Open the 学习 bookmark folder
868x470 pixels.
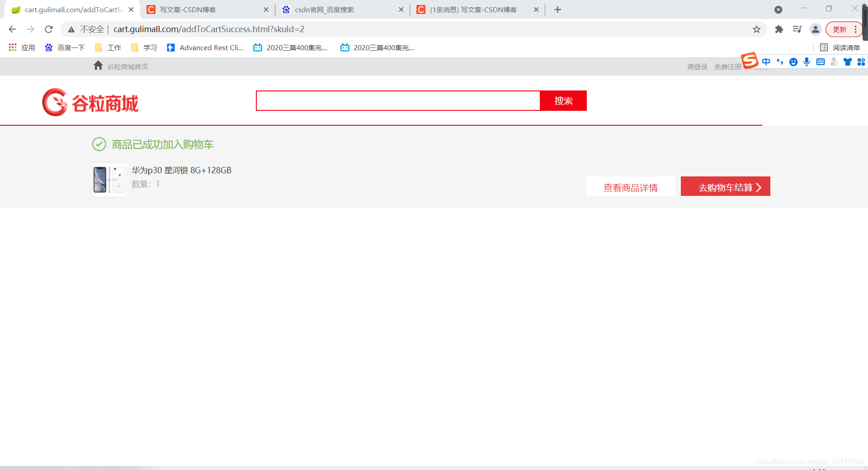pyautogui.click(x=144, y=47)
